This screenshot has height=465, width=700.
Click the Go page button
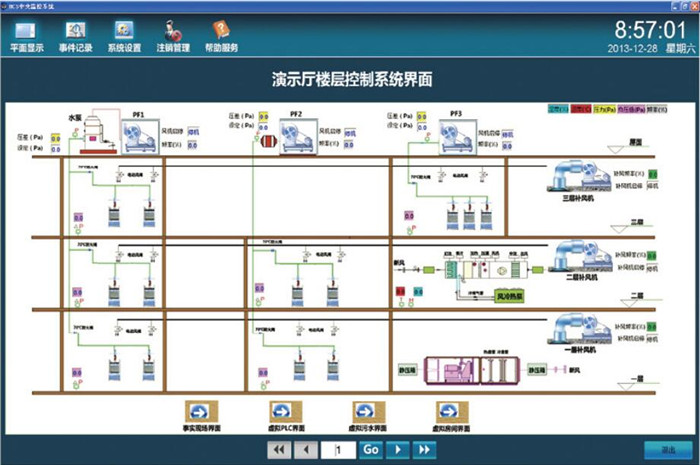pos(370,450)
